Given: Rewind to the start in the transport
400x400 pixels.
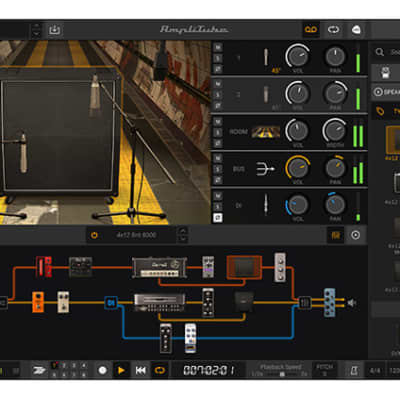Looking at the screenshot, I should pos(140,370).
